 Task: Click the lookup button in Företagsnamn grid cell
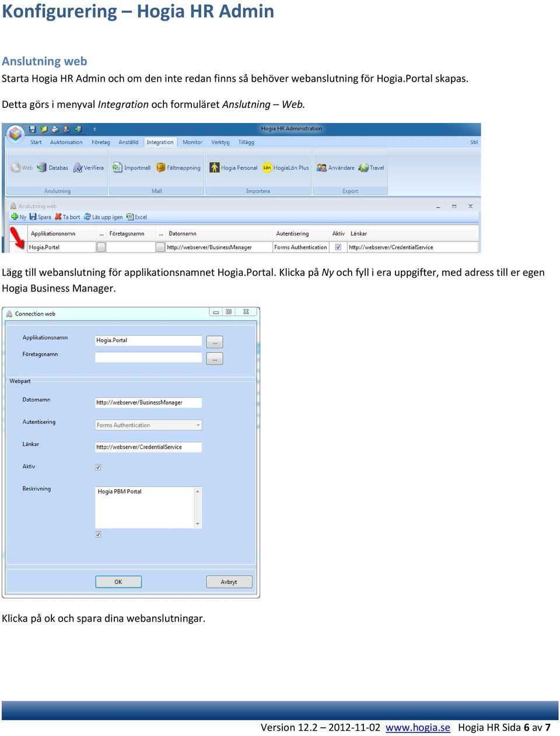pyautogui.click(x=160, y=247)
